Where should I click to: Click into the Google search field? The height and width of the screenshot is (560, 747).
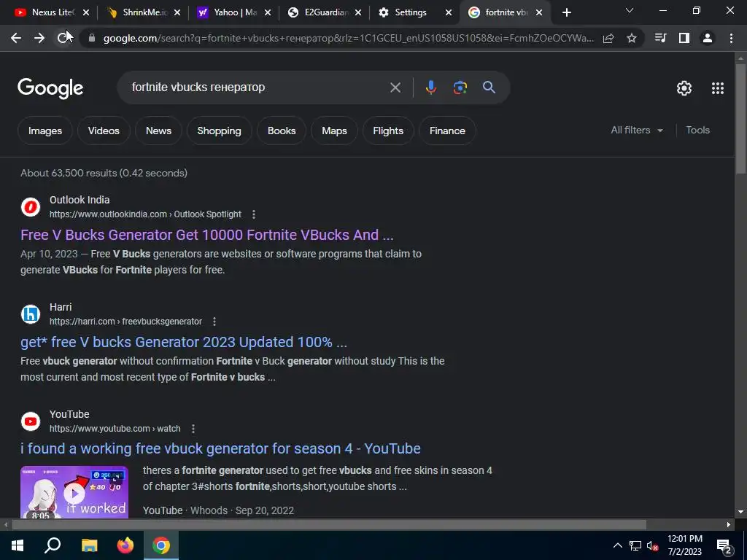point(258,87)
